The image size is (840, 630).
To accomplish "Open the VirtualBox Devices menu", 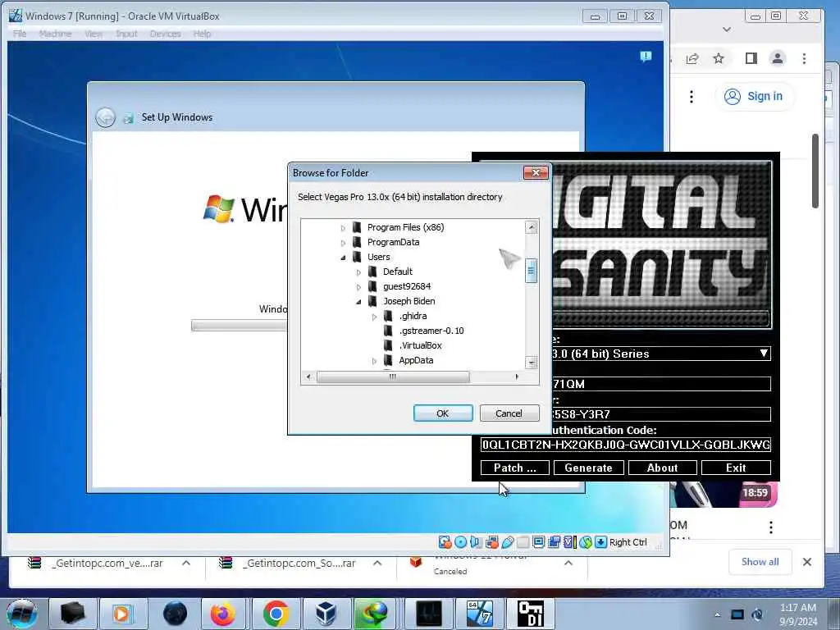I will pyautogui.click(x=165, y=34).
